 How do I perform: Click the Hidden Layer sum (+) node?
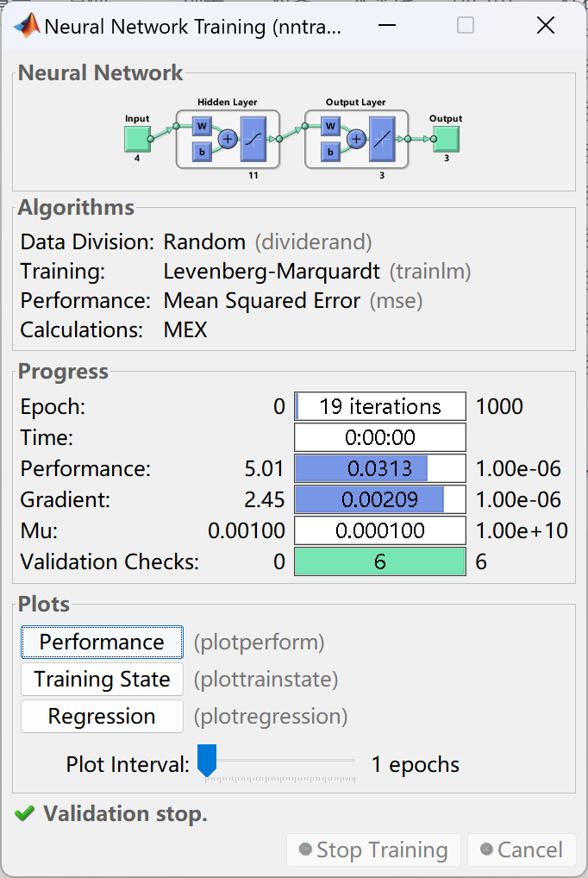228,139
